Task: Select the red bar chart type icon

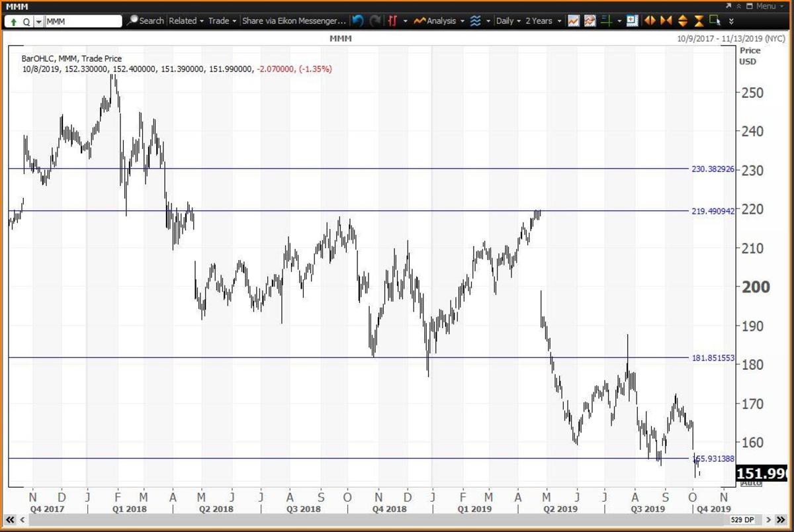Action: pos(393,21)
